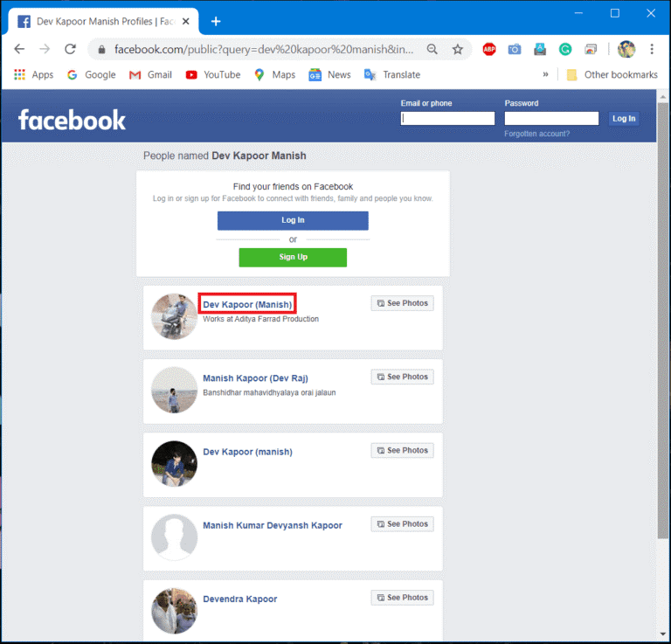671x644 pixels.
Task: Open the Maps bookmark
Action: 274,75
